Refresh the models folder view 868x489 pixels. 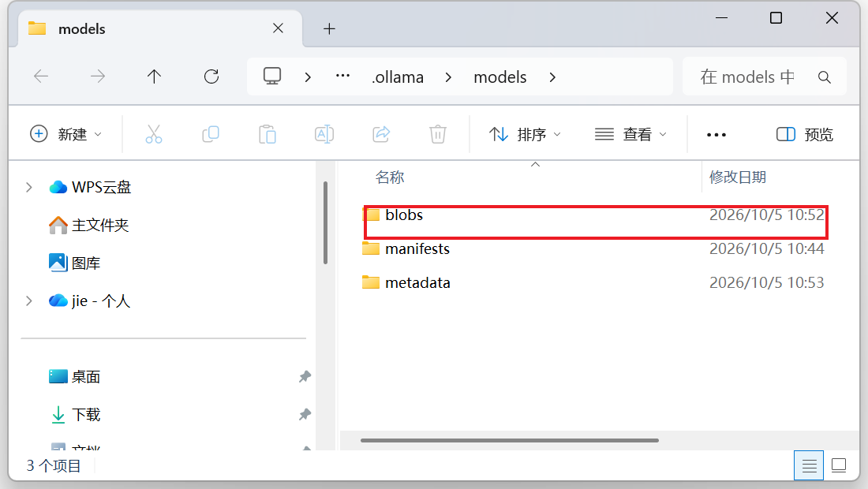pyautogui.click(x=211, y=77)
